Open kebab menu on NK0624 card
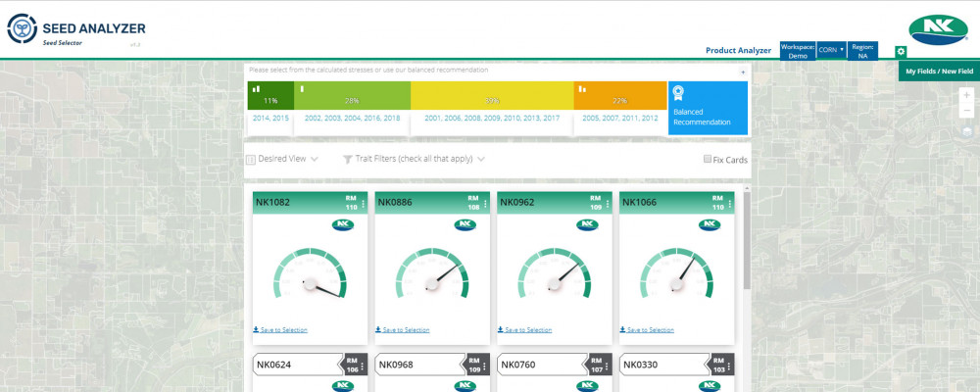The image size is (980, 392). 363,366
